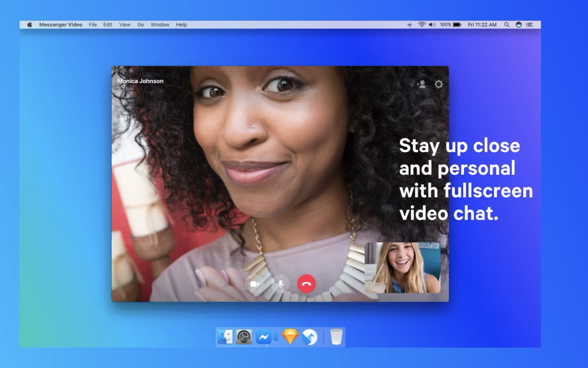Toggle system sound via the volume icon
The height and width of the screenshot is (368, 588).
tap(432, 25)
